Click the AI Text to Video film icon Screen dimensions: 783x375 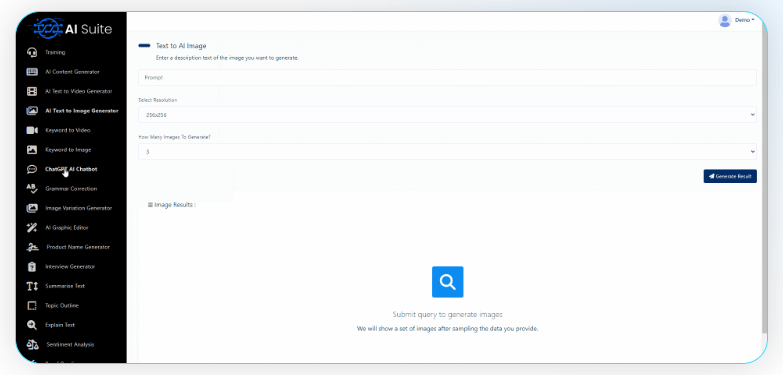[32, 91]
